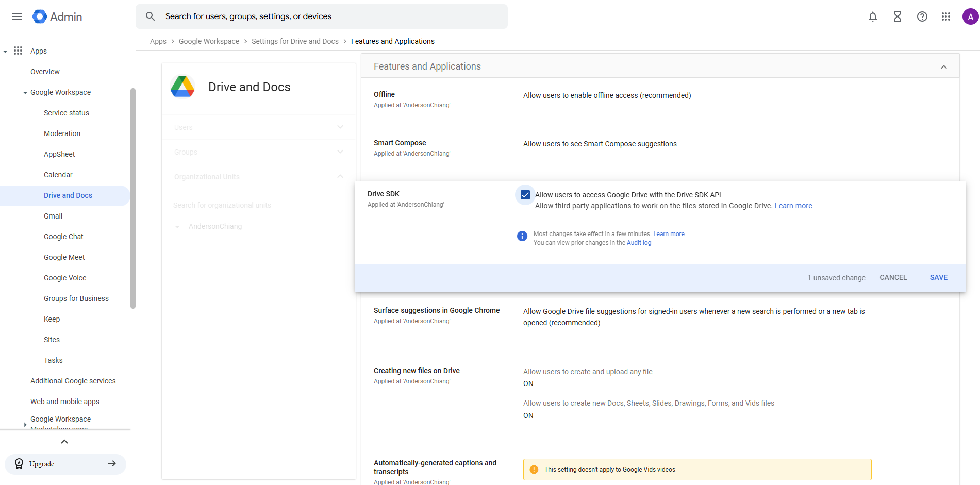The height and width of the screenshot is (485, 980).
Task: Open Google Voice in the sidebar
Action: click(x=65, y=278)
